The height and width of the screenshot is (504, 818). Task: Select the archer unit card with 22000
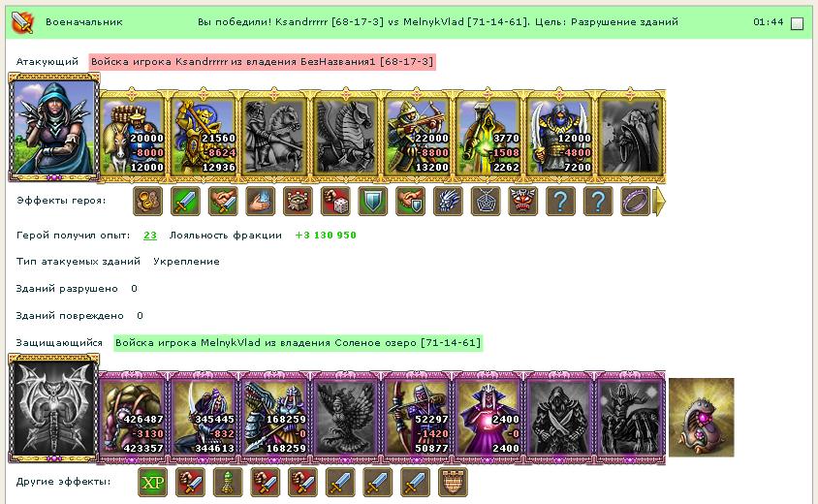(x=418, y=135)
